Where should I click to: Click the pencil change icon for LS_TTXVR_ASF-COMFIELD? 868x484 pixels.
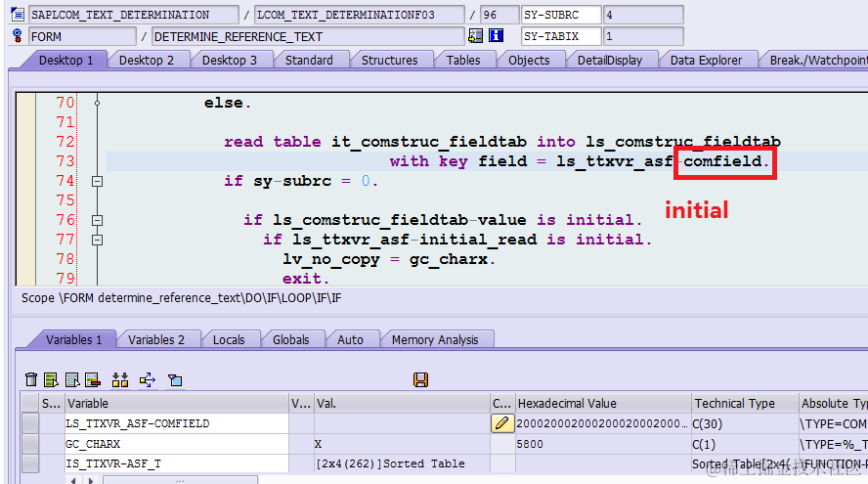pyautogui.click(x=502, y=423)
